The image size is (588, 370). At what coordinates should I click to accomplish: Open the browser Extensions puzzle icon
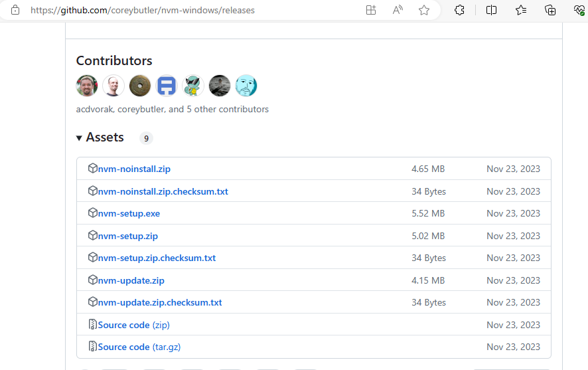click(459, 10)
